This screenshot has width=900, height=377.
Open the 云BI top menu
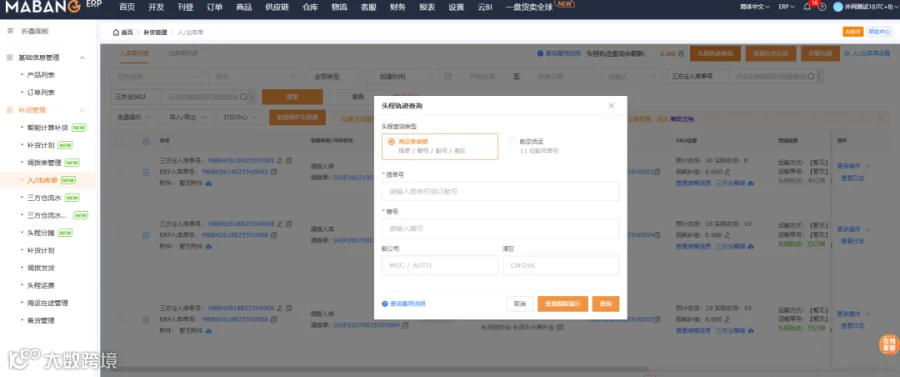[x=485, y=7]
